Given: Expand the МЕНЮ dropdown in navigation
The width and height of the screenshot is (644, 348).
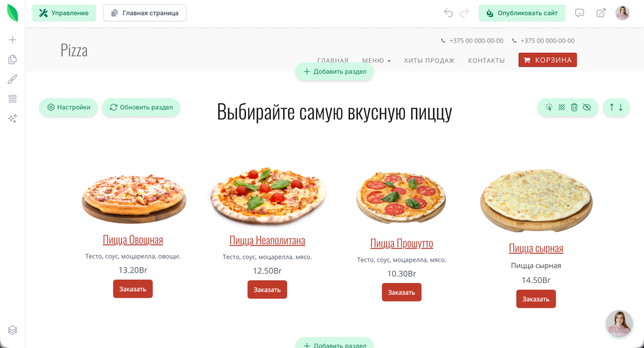Looking at the screenshot, I should click(x=376, y=61).
